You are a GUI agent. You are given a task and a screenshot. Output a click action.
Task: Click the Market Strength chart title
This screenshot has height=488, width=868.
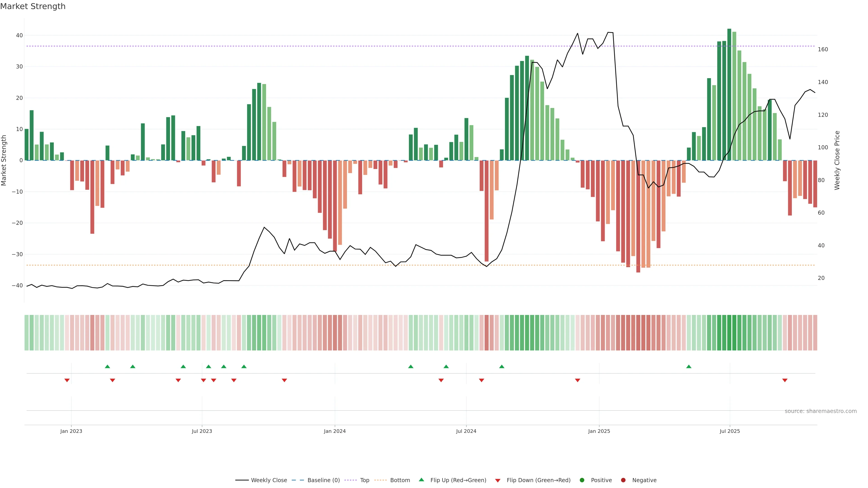(x=33, y=6)
